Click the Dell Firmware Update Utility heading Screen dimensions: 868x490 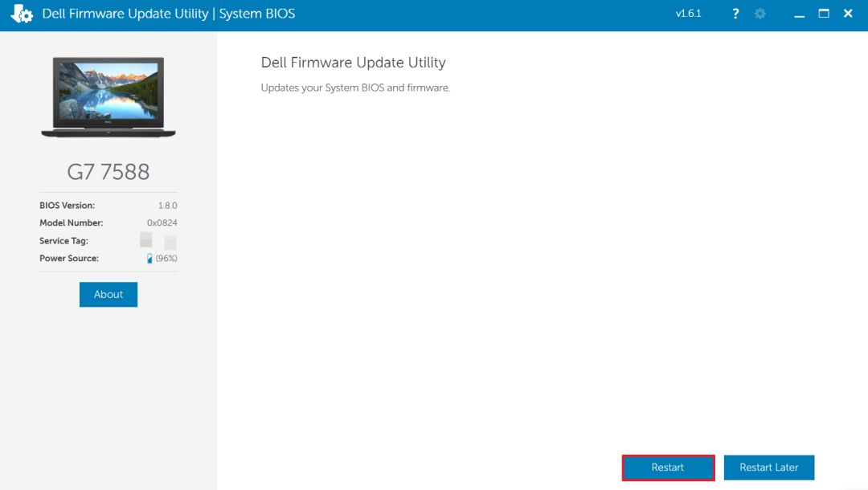(353, 63)
